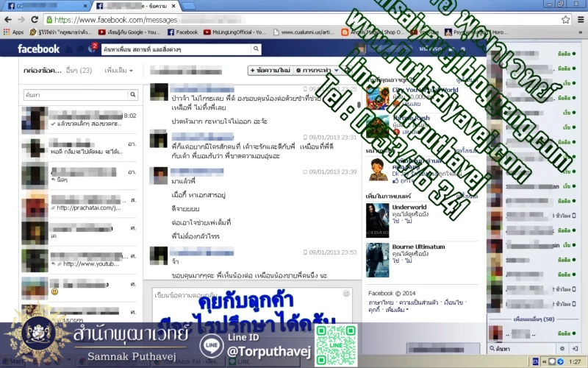Image resolution: width=588 pixels, height=368 pixels.
Task: Click the message thread scrollbar thumb
Action: point(359,105)
